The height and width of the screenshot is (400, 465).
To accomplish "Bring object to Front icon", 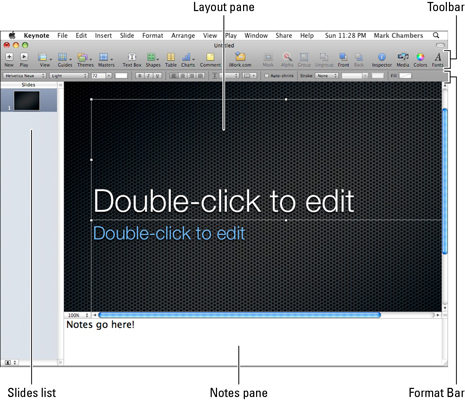I will point(343,57).
